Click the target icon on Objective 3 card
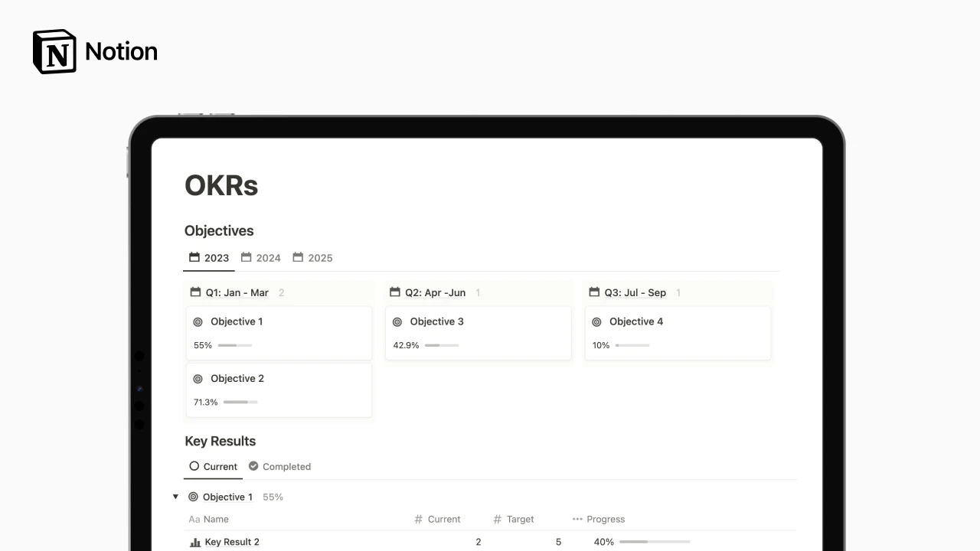 click(397, 321)
